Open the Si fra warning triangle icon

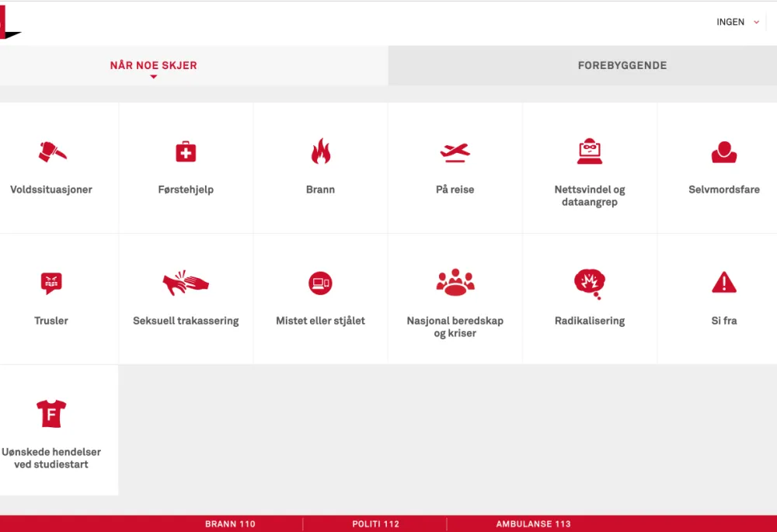click(x=724, y=283)
